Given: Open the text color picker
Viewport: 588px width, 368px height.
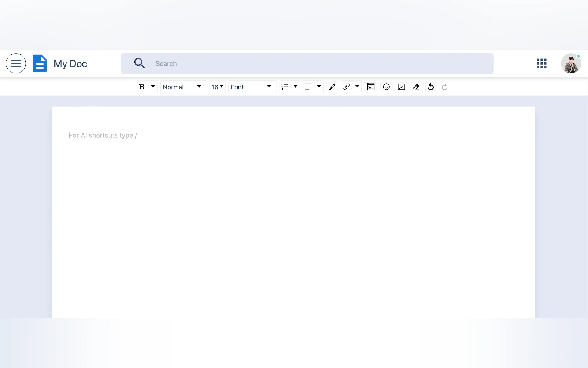Looking at the screenshot, I should (x=332, y=87).
